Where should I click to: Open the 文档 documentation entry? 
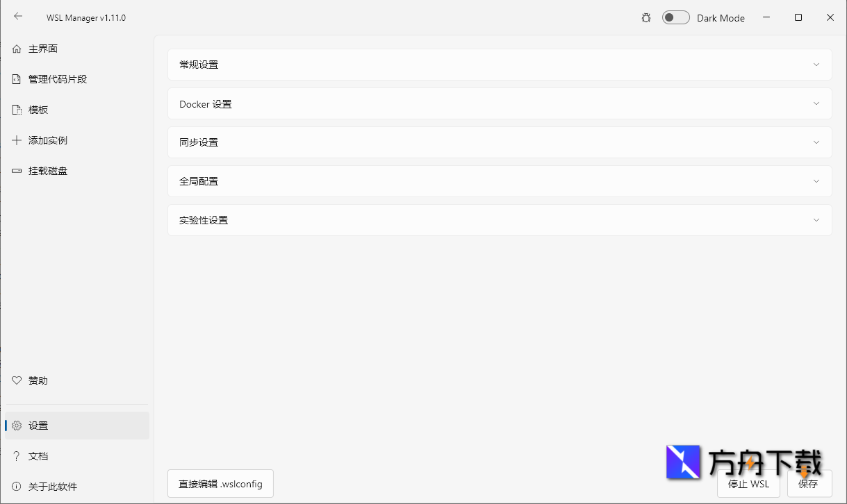[38, 456]
